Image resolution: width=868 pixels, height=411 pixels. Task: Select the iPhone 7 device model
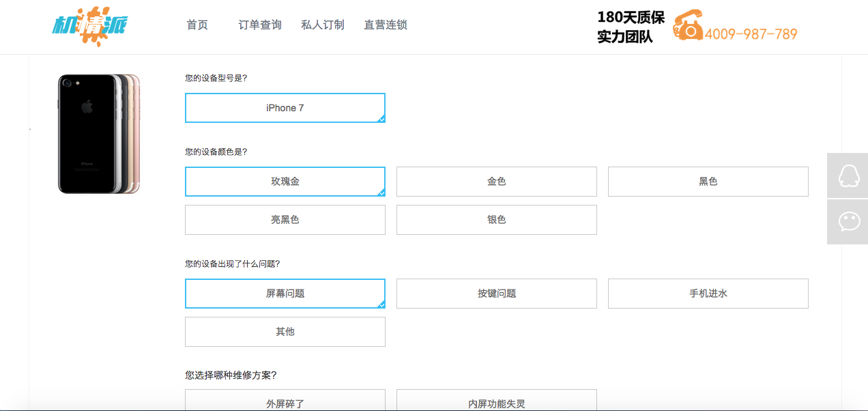285,108
